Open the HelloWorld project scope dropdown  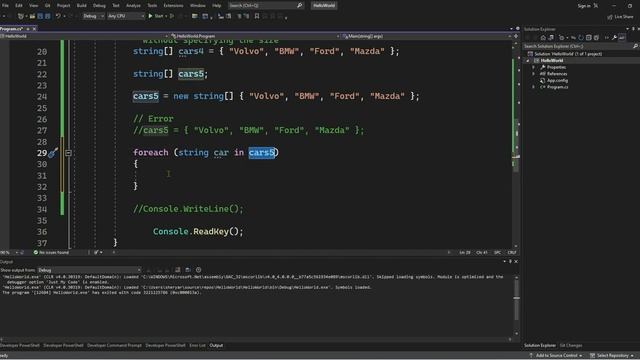tap(84, 36)
